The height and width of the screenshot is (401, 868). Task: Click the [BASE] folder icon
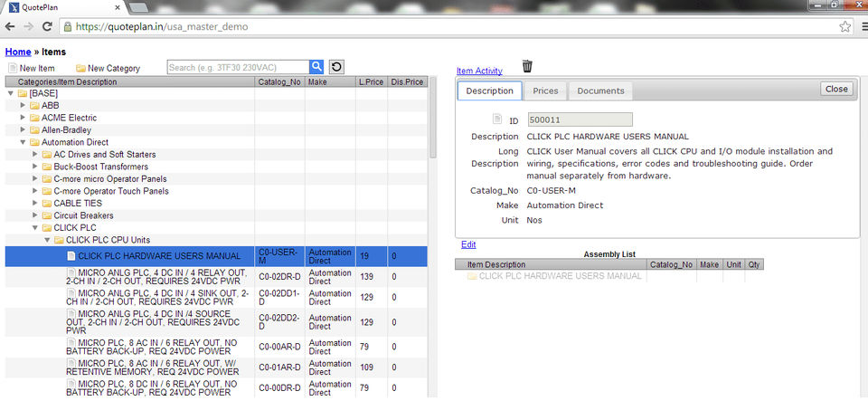(23, 93)
